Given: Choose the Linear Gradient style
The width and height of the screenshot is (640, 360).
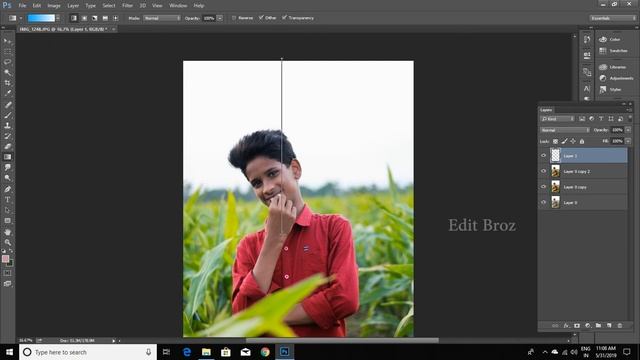Looking at the screenshot, I should pos(73,18).
